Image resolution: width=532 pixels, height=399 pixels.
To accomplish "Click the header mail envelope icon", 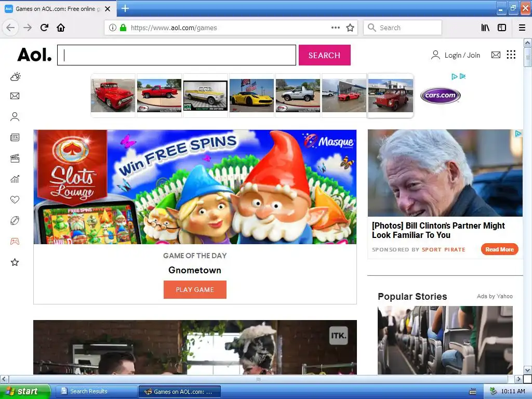I will 496,55.
